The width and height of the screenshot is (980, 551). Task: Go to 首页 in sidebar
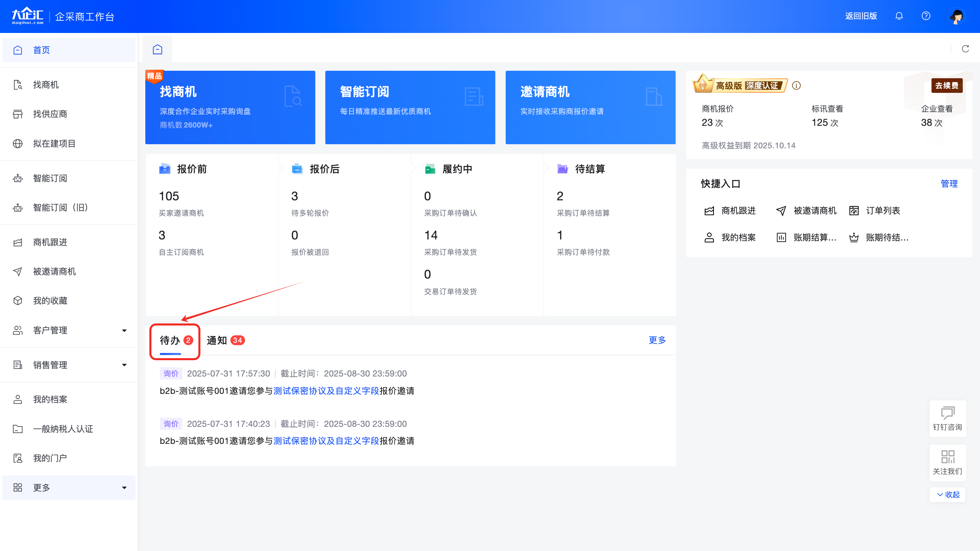(69, 50)
